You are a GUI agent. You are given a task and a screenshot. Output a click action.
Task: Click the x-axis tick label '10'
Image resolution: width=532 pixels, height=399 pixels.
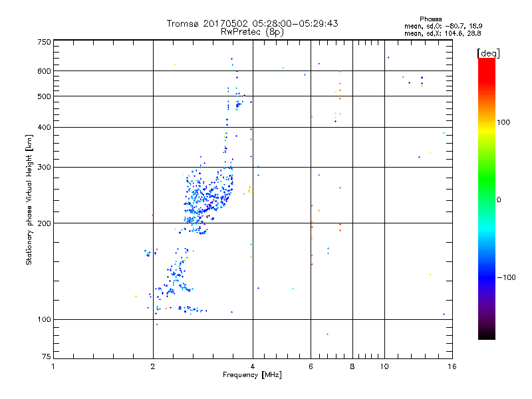click(x=384, y=366)
